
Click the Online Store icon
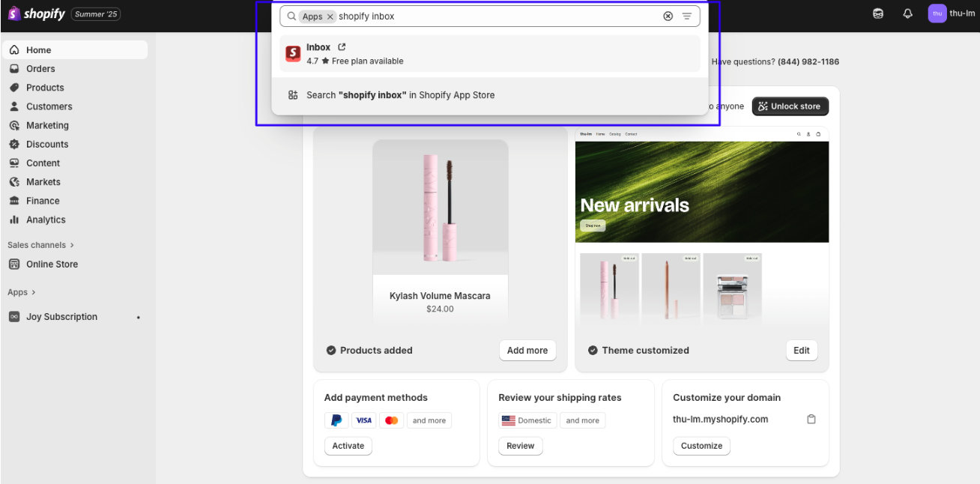[x=13, y=264]
